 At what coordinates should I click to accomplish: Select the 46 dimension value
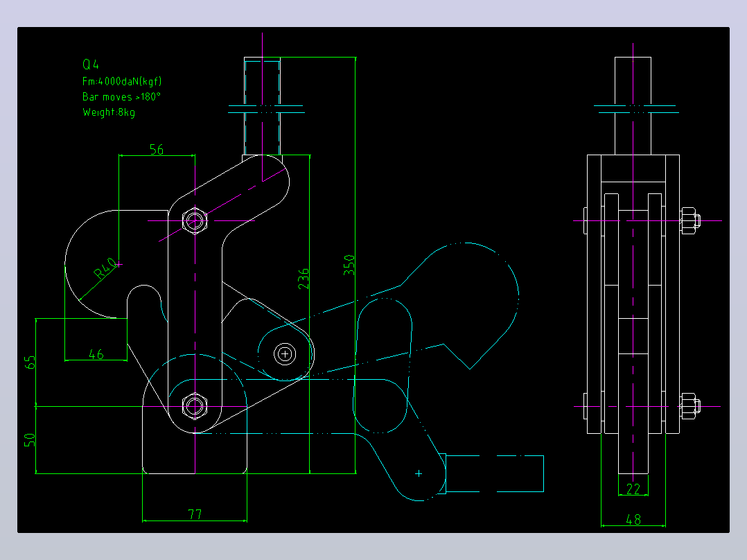pos(96,354)
